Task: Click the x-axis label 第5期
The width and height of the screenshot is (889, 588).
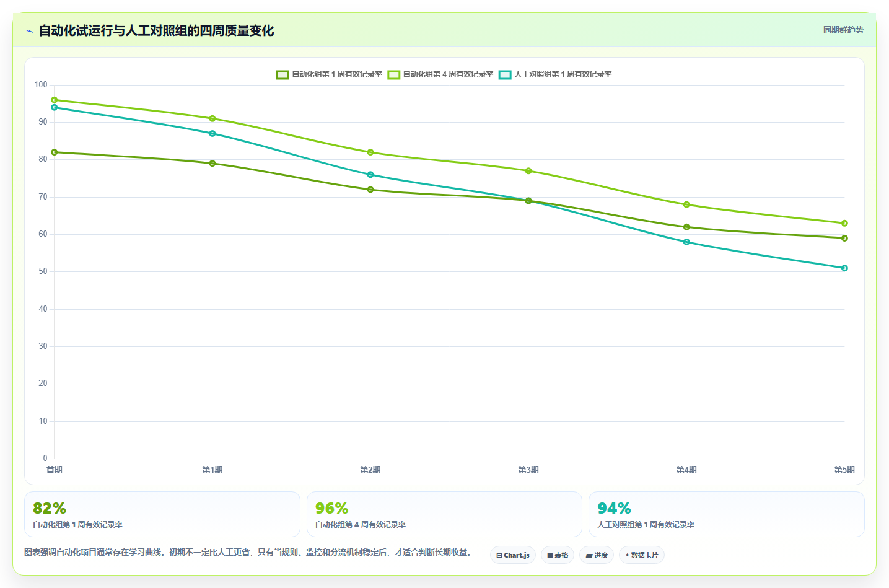Action: click(844, 470)
